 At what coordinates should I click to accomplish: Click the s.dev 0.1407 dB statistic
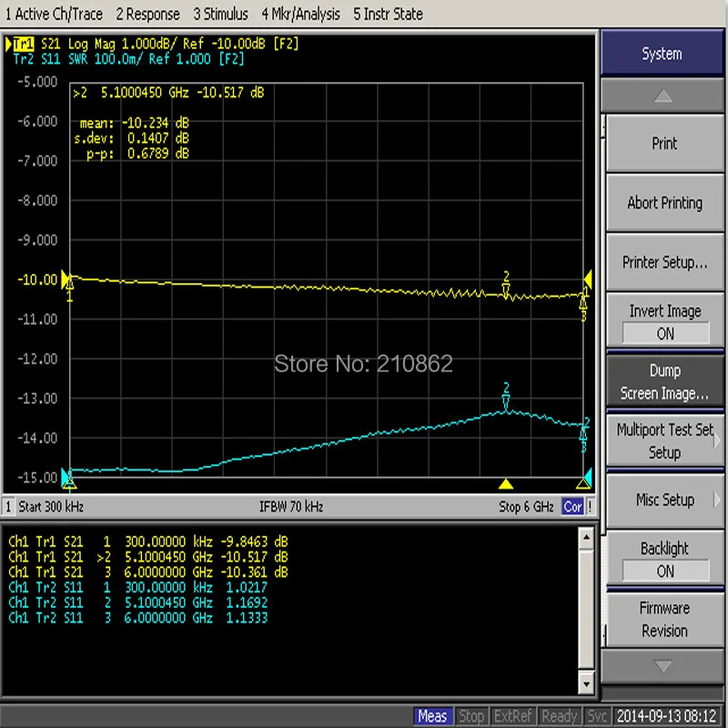[x=131, y=138]
